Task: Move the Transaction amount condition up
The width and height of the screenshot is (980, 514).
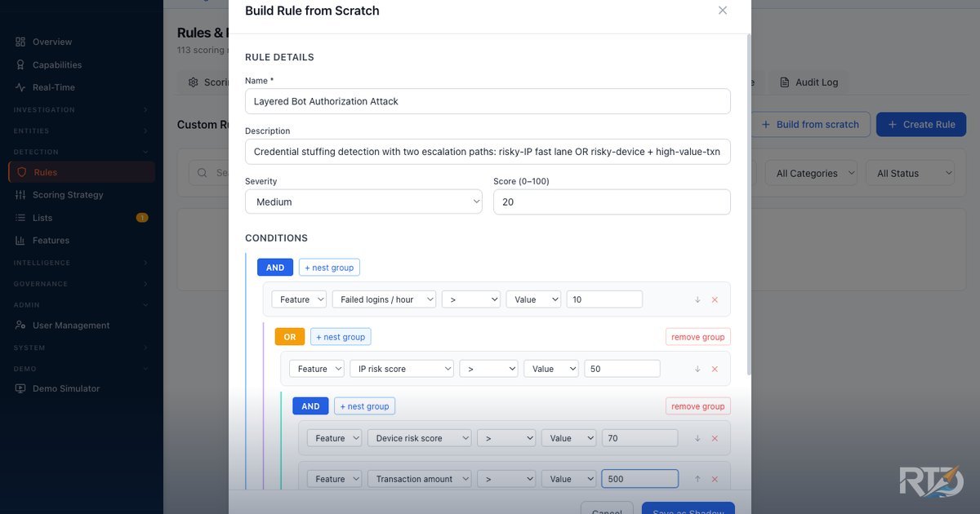Action: tap(697, 478)
